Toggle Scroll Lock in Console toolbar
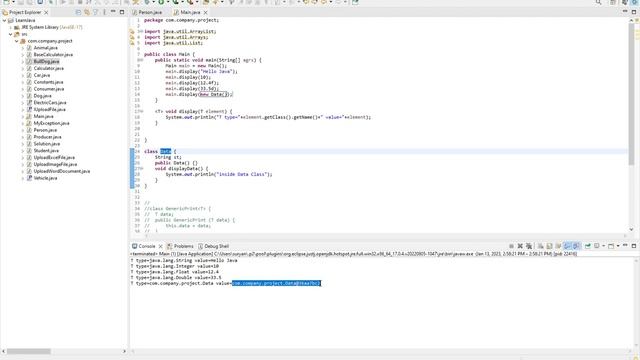Image resolution: width=640 pixels, height=360 pixels. point(549,246)
